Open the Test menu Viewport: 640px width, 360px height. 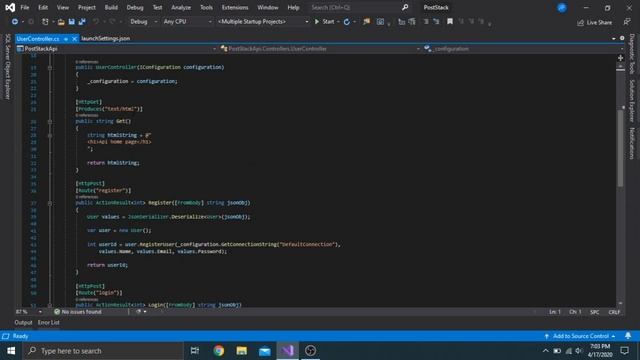pyautogui.click(x=157, y=7)
